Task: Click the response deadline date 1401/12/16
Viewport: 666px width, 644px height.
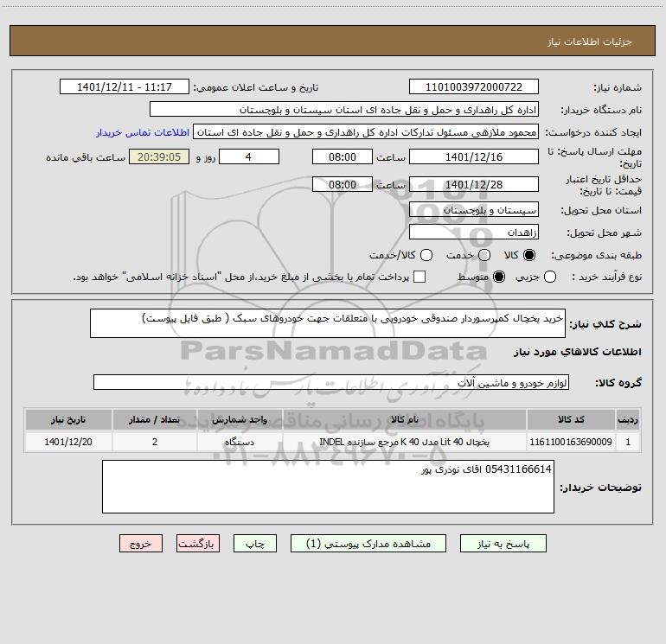Action: tap(474, 157)
